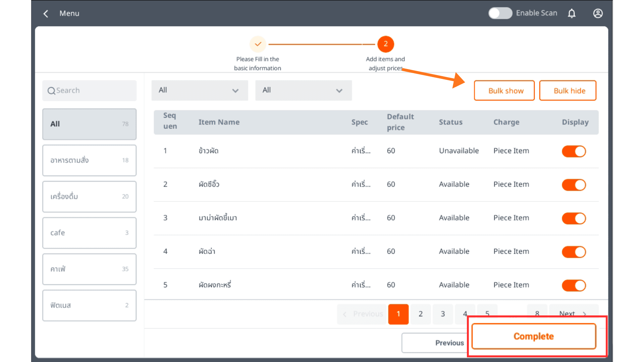The height and width of the screenshot is (362, 644).
Task: Click the step 2 circle indicator
Action: [385, 44]
